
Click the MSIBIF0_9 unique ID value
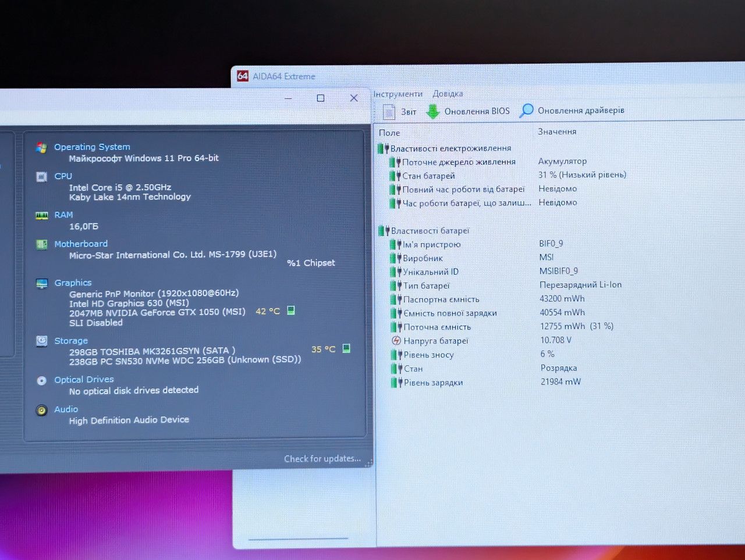pyautogui.click(x=559, y=271)
